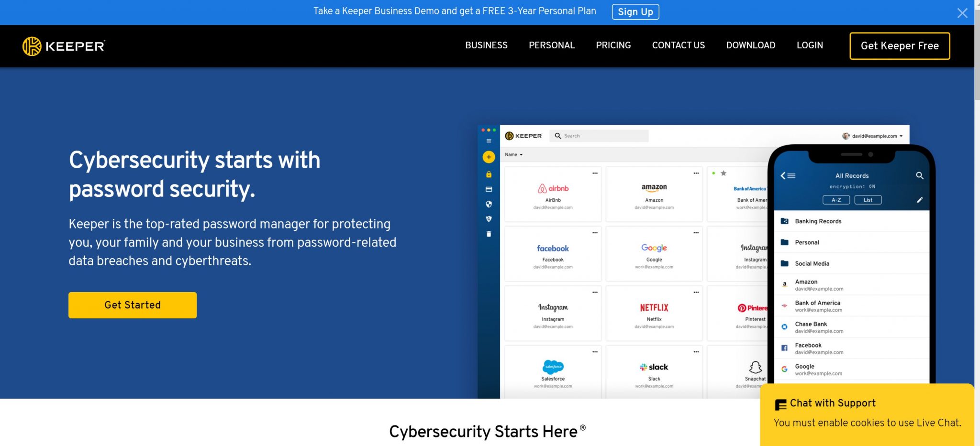Click the upper shield icon in sidebar
The image size is (980, 446).
pos(489,204)
